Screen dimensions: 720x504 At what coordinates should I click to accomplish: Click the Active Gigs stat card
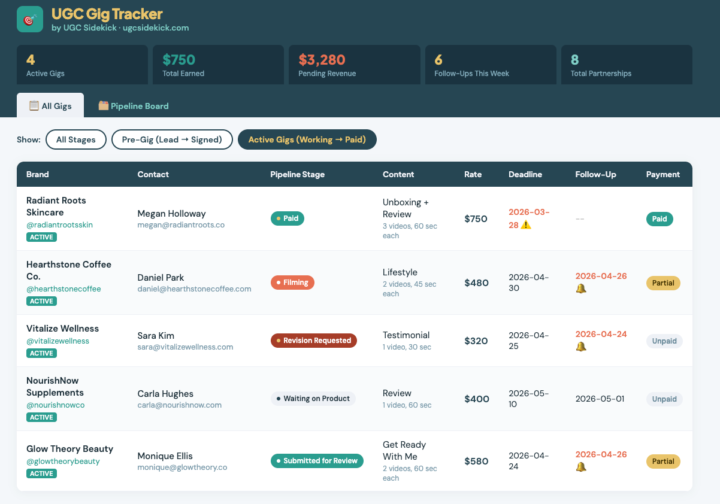(82, 65)
